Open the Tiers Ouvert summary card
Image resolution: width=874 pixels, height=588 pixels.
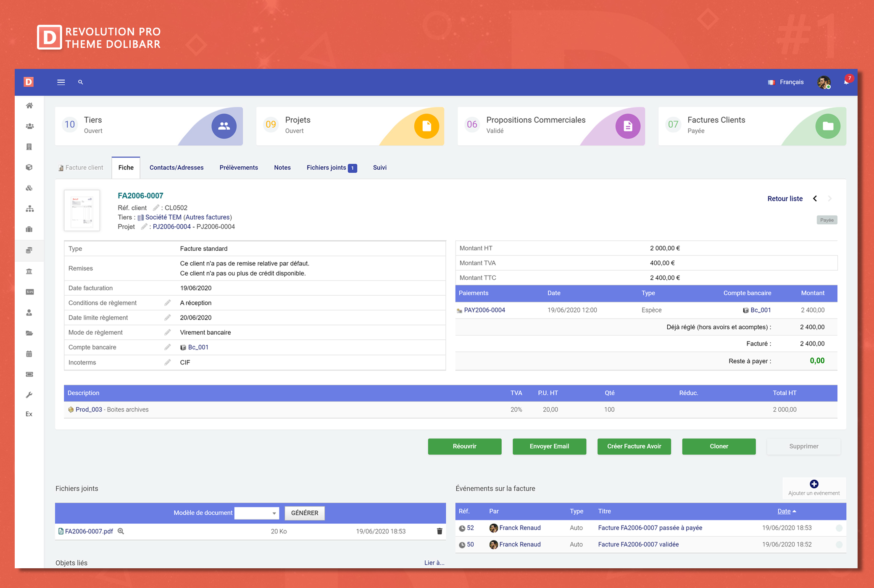click(149, 126)
